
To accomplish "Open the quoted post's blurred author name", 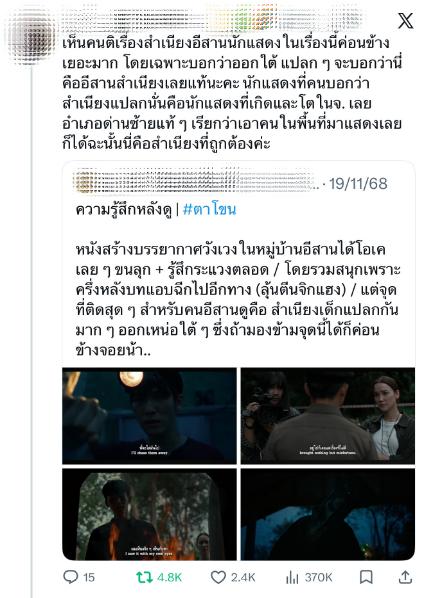I will (x=196, y=181).
